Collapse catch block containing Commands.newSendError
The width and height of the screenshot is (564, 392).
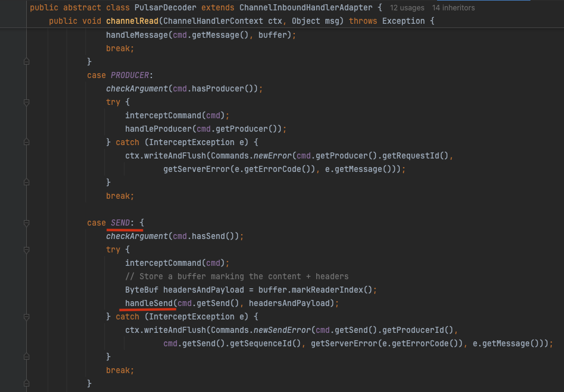coord(27,317)
